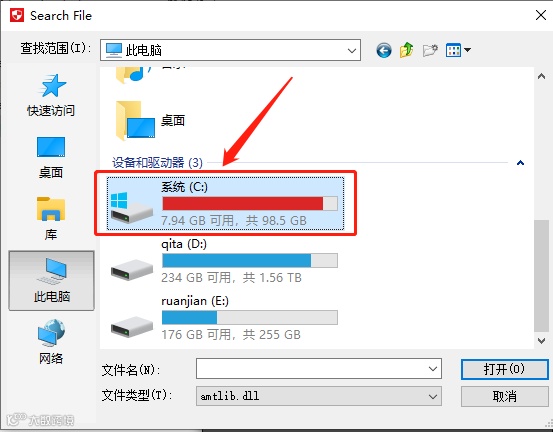Viewport: 553px width, 432px height.
Task: Open Network in the left sidebar
Action: pos(51,341)
